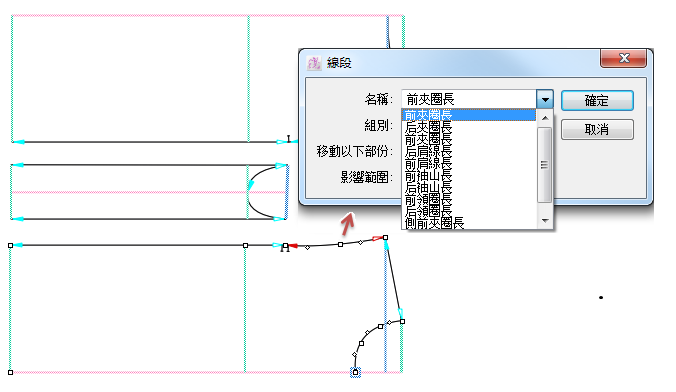Confirm with the 確定 button
Viewport: 676px width, 392px height.
(x=597, y=100)
